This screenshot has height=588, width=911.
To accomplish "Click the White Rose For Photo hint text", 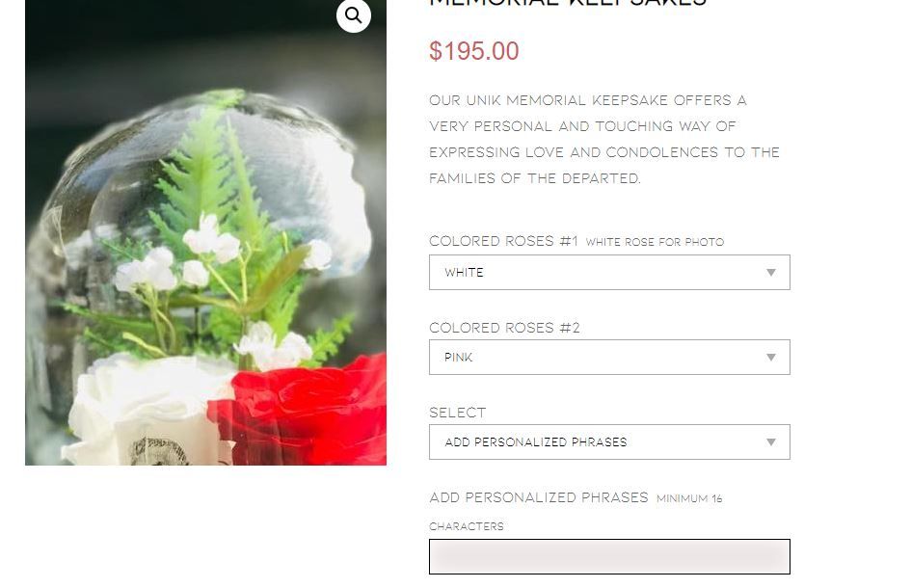I will (x=655, y=242).
